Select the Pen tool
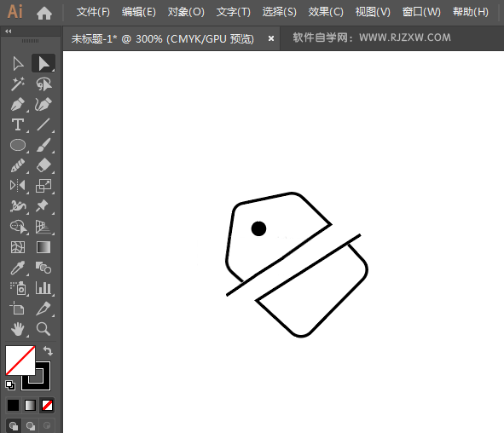This screenshot has width=504, height=433. pyautogui.click(x=18, y=104)
